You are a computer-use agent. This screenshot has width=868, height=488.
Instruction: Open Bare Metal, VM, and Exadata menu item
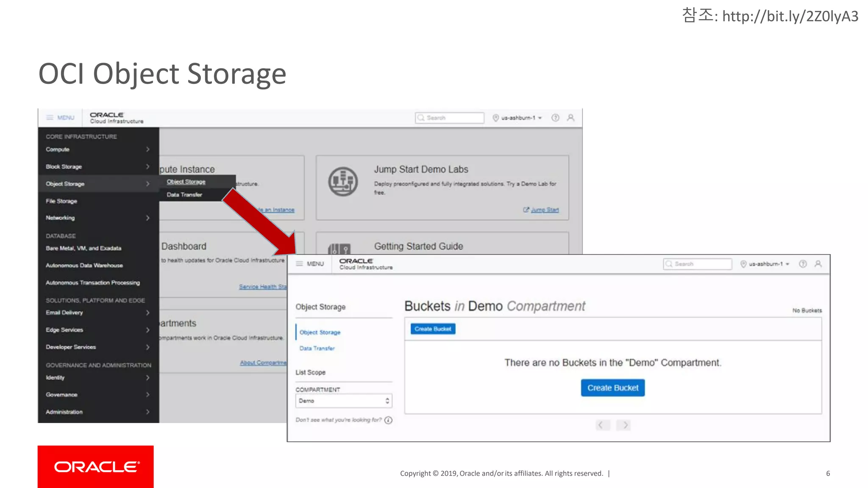click(x=83, y=248)
